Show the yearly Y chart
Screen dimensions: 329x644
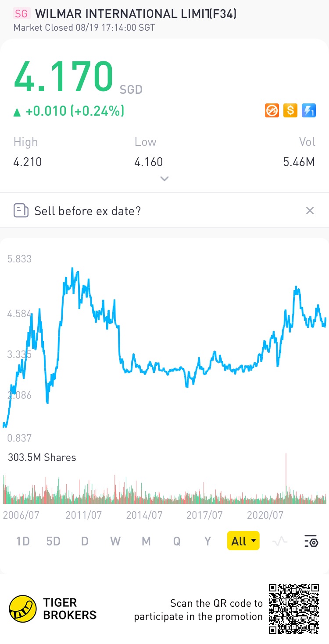[x=208, y=541]
